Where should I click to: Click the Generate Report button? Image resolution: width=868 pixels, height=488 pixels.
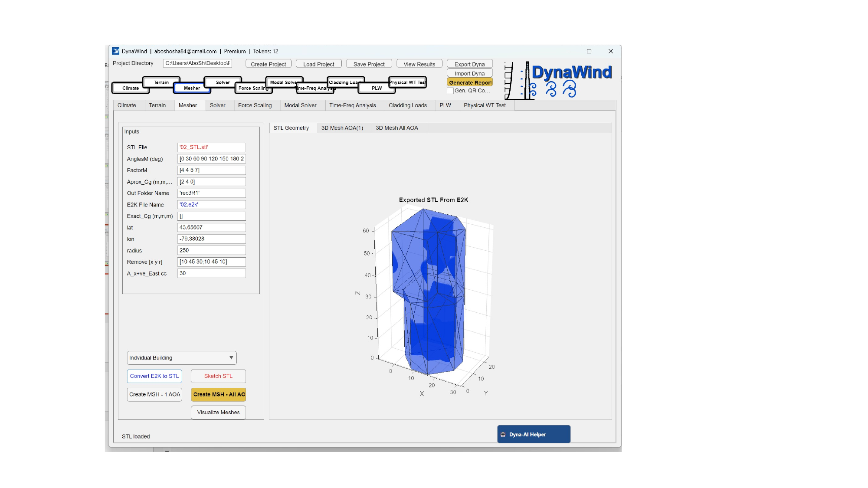click(x=470, y=82)
